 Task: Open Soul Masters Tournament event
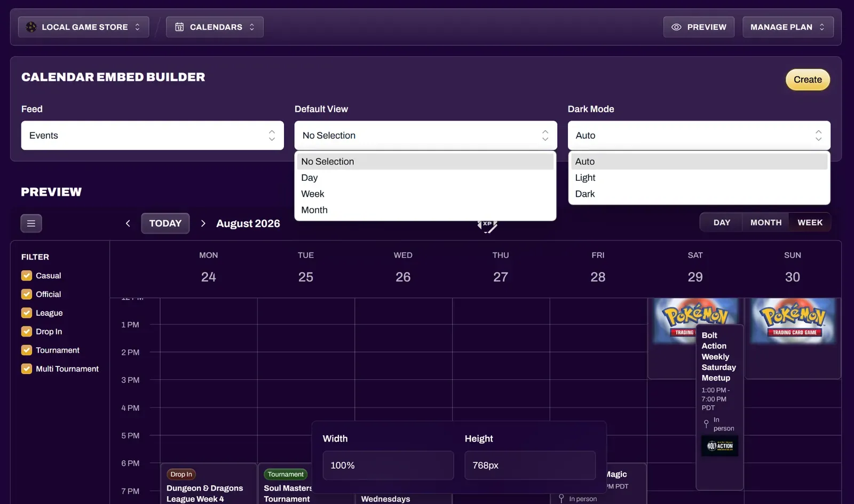click(285, 484)
